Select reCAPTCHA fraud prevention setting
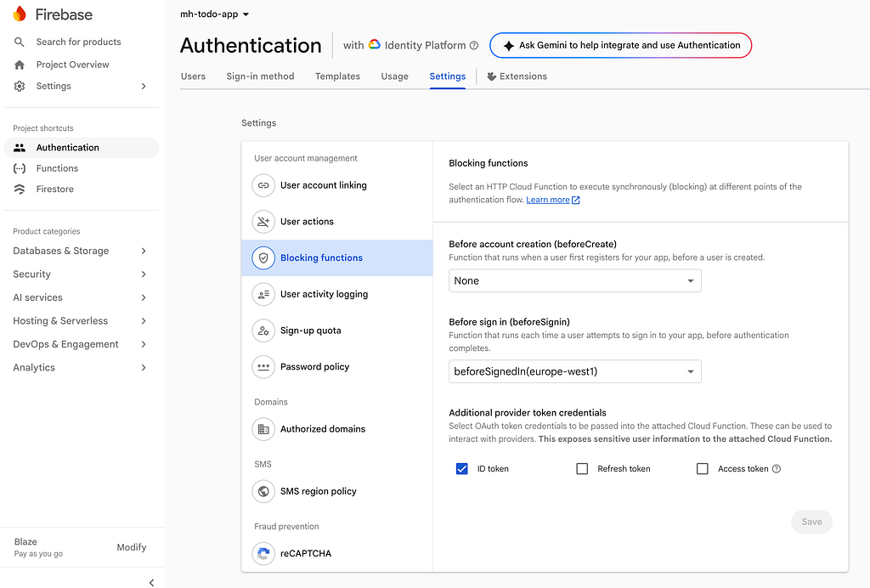 coord(336,553)
